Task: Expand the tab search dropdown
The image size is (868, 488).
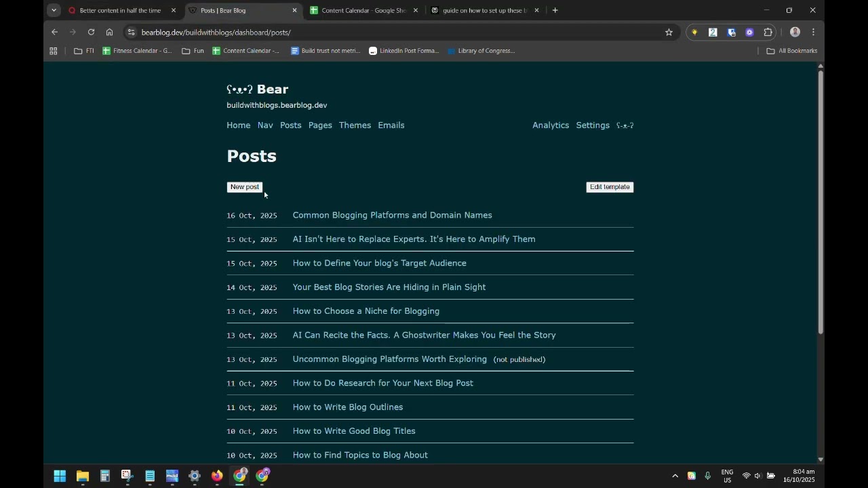Action: click(54, 10)
